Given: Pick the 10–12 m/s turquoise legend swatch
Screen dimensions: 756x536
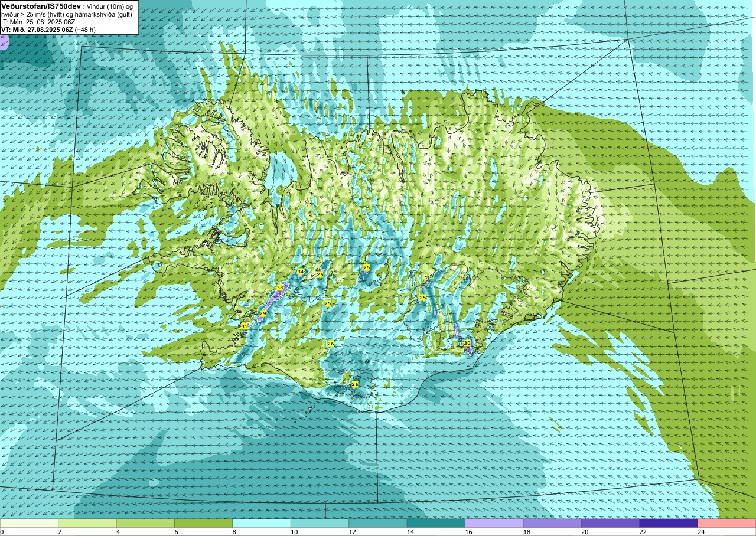Looking at the screenshot, I should point(320,523).
